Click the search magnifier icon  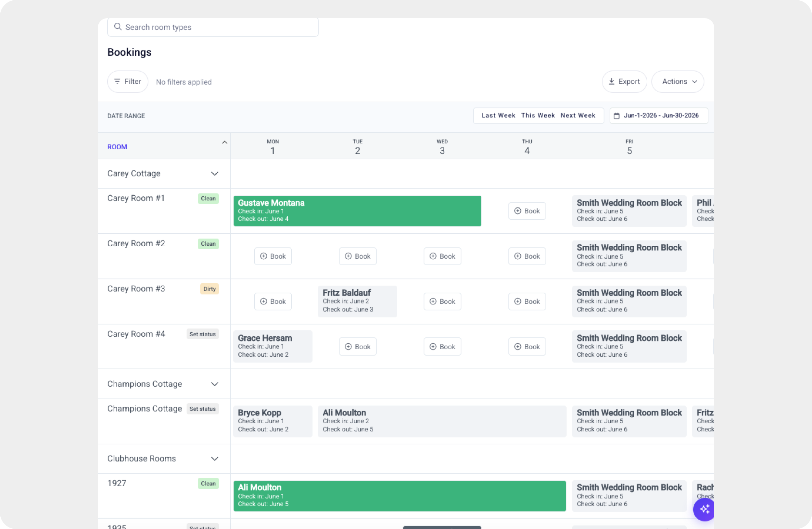(x=118, y=27)
